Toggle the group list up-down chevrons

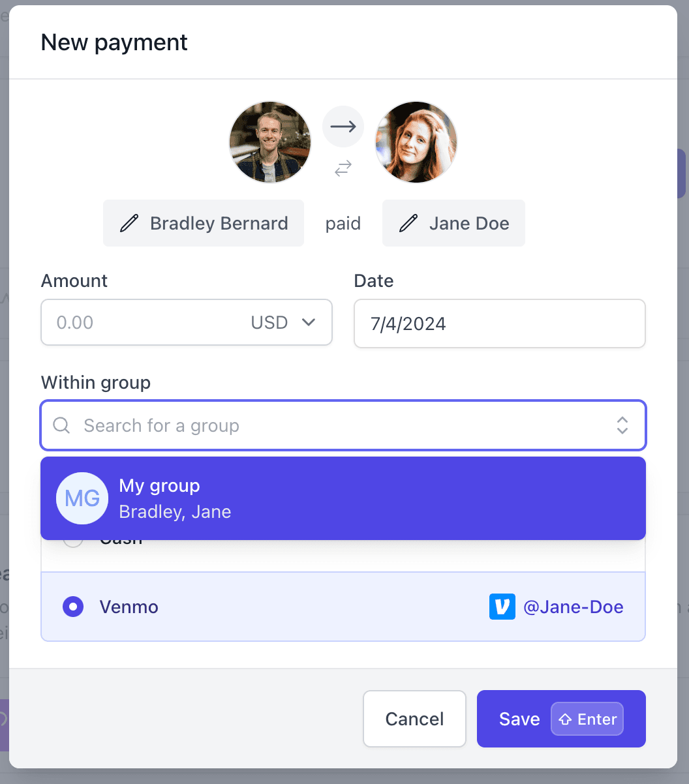(622, 425)
